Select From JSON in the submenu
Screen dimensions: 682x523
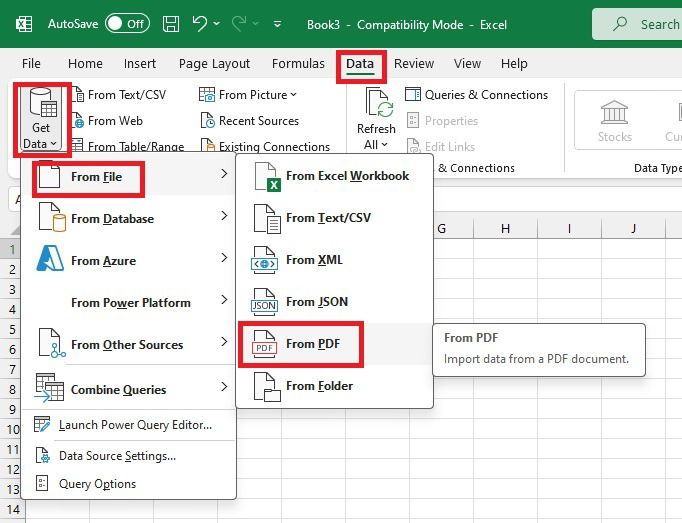[x=335, y=302]
